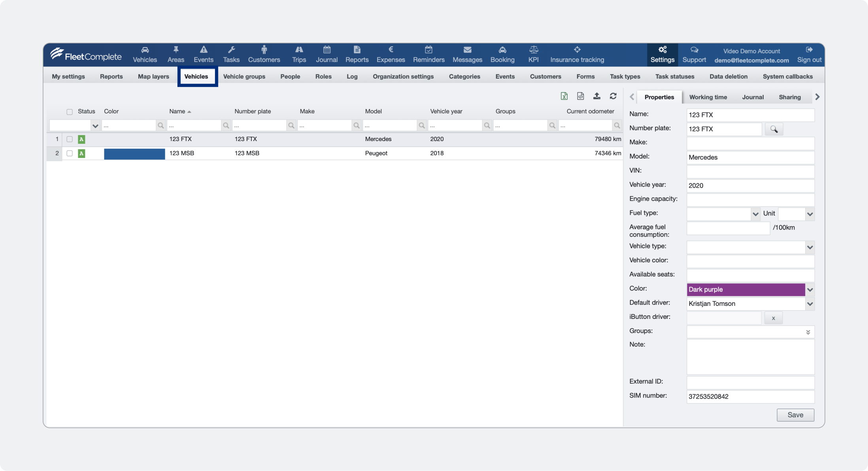Click the refresh vehicle list icon
Viewport: 868px width, 471px height.
pyautogui.click(x=613, y=96)
